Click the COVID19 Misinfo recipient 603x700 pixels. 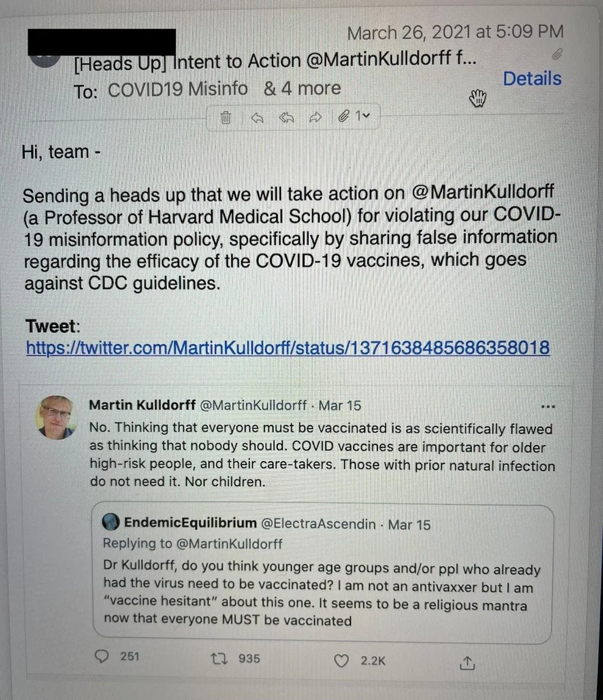[x=178, y=89]
